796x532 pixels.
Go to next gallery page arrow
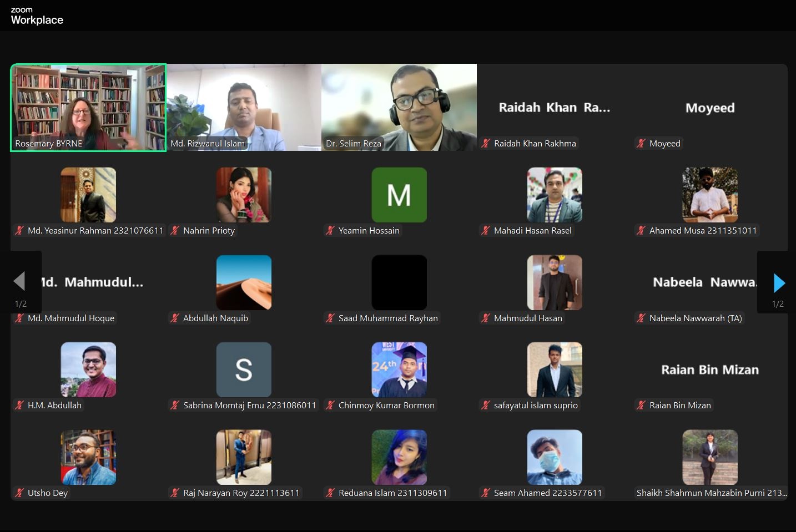(x=779, y=283)
